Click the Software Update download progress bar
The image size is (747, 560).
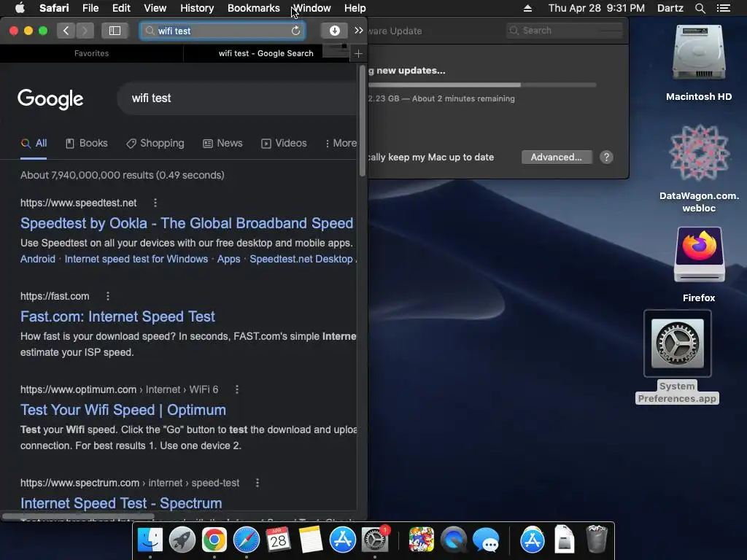[x=482, y=85]
